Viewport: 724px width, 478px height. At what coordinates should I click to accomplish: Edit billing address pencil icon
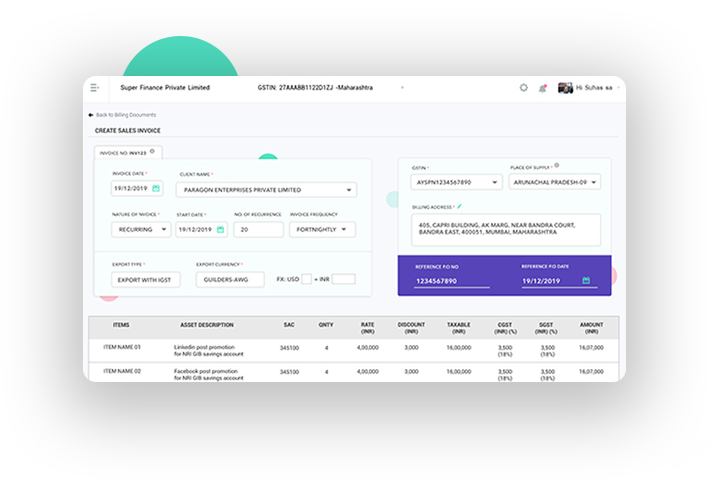(x=459, y=206)
